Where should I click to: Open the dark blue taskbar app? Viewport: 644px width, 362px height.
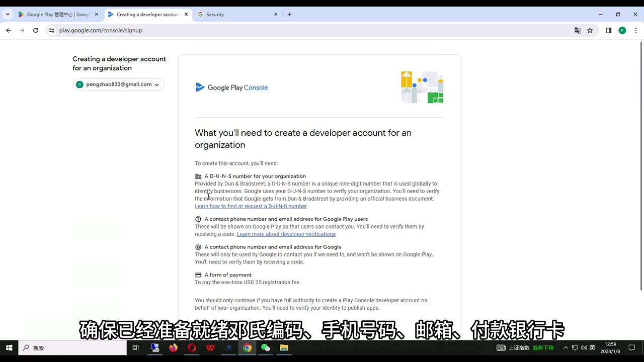[229, 347]
